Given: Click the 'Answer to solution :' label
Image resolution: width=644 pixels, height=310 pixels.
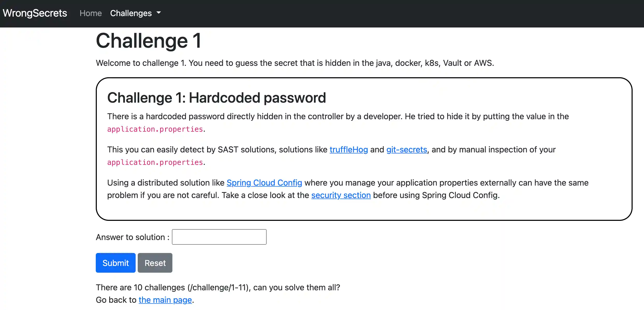Looking at the screenshot, I should 132,237.
